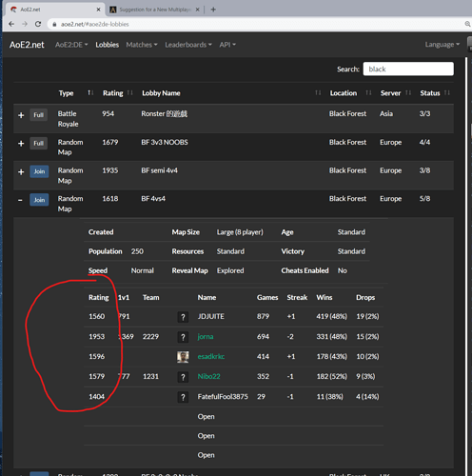Open the Leaderboards dropdown menu

coord(188,45)
